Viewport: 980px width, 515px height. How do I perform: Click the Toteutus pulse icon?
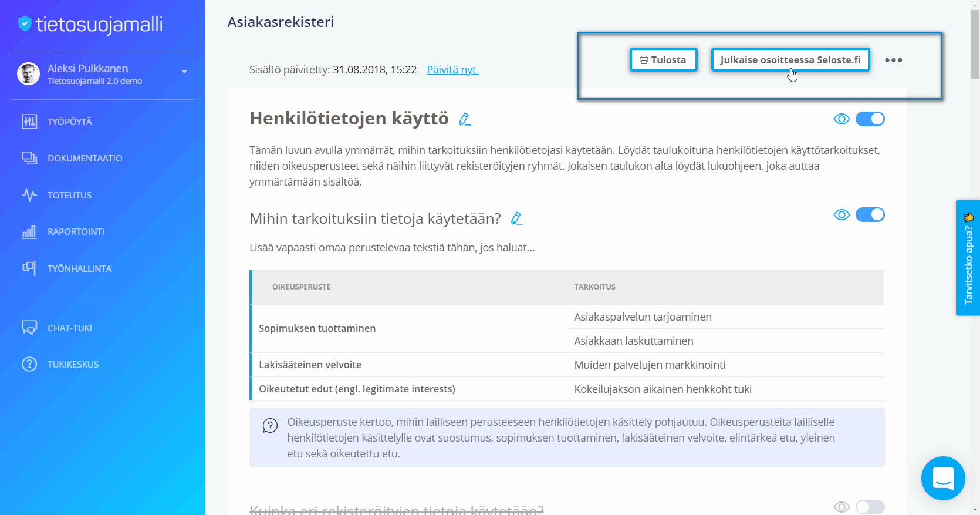(29, 195)
